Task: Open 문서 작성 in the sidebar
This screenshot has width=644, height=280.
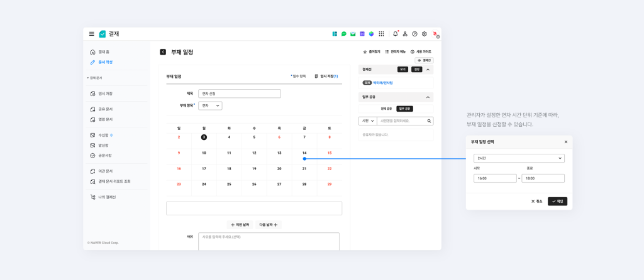Action: [105, 62]
